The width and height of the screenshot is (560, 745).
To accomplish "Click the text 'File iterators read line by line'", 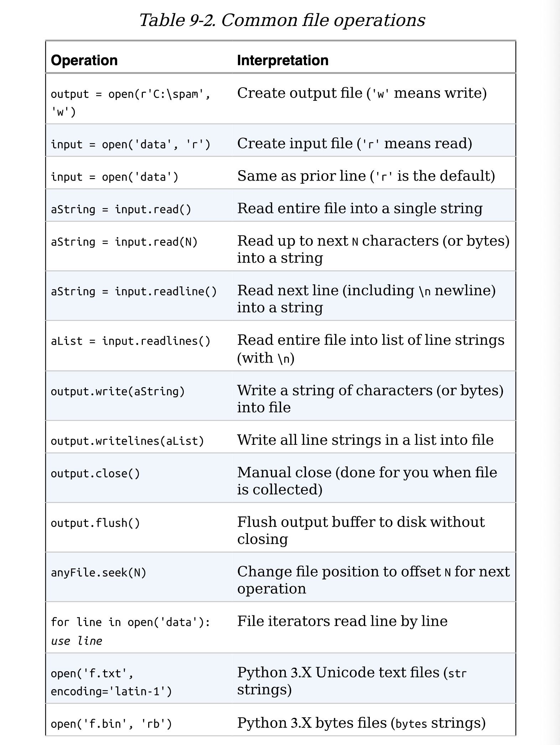I will [x=342, y=621].
